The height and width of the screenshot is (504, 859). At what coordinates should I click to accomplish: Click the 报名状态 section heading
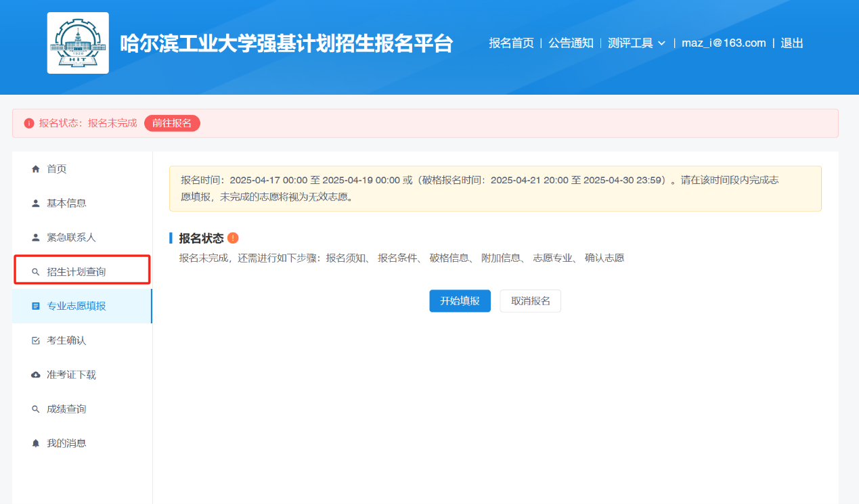[x=201, y=238]
